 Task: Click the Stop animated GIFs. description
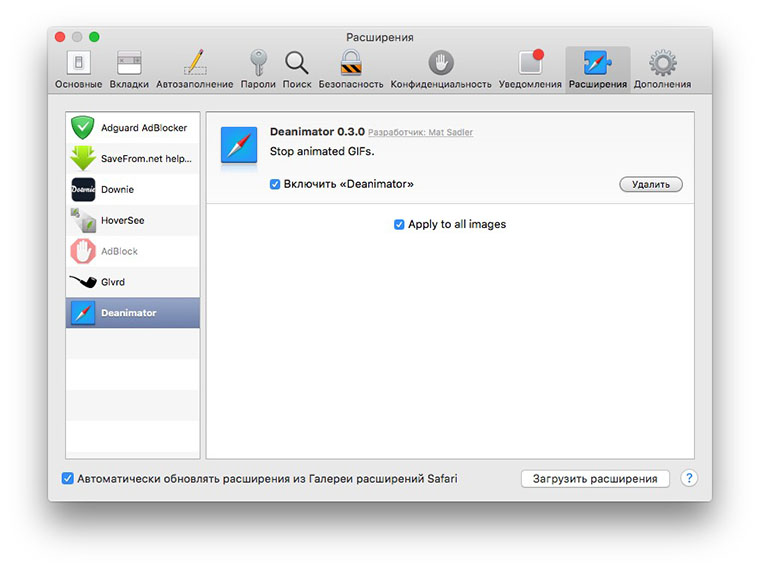point(322,151)
